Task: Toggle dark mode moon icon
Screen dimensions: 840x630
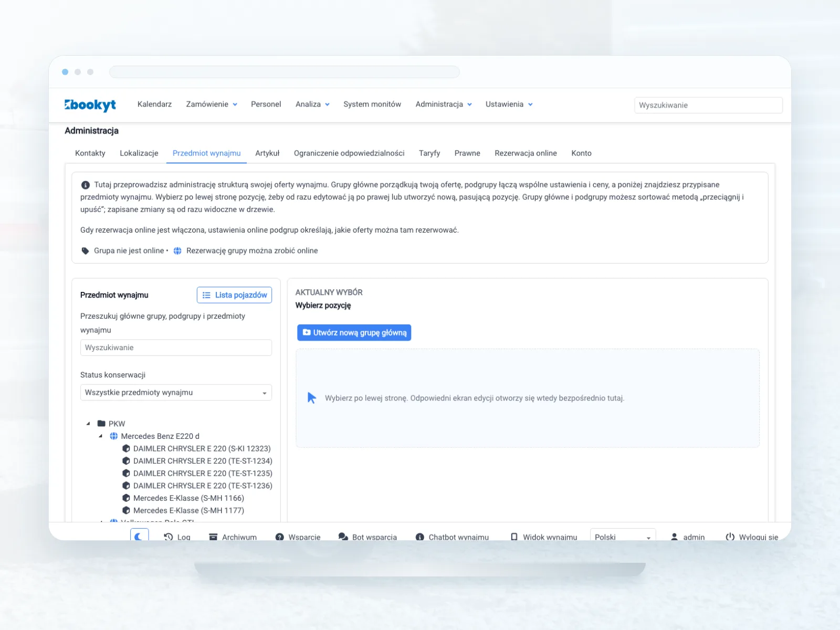Action: 139,536
